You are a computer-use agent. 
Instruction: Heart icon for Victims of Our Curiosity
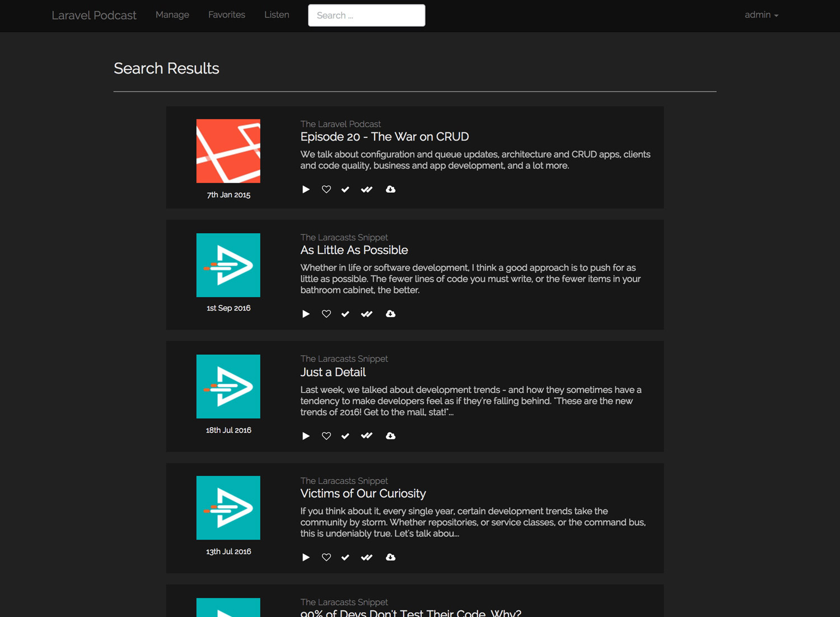326,557
